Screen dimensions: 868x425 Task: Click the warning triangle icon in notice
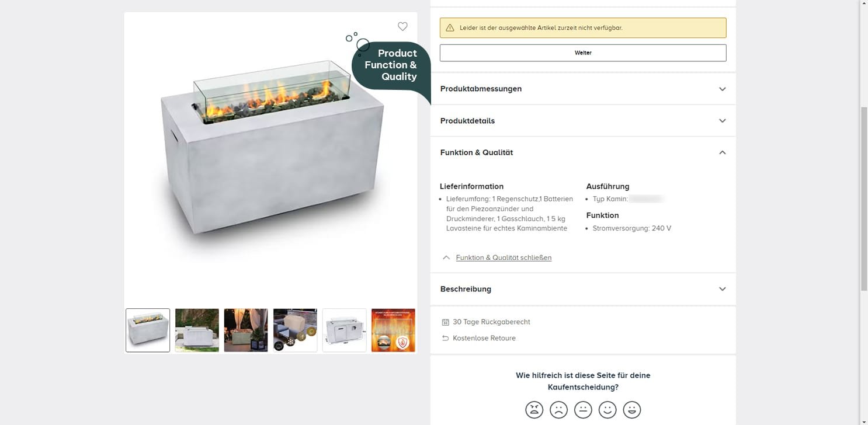[450, 28]
